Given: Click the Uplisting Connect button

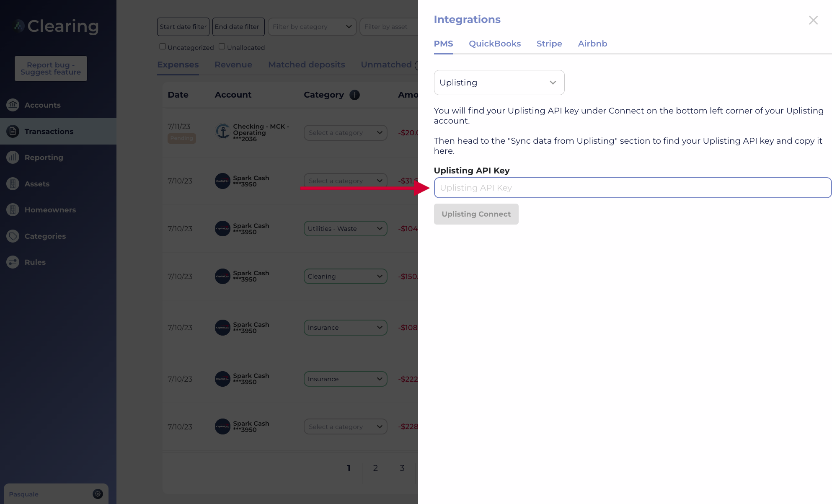Looking at the screenshot, I should click(x=476, y=214).
